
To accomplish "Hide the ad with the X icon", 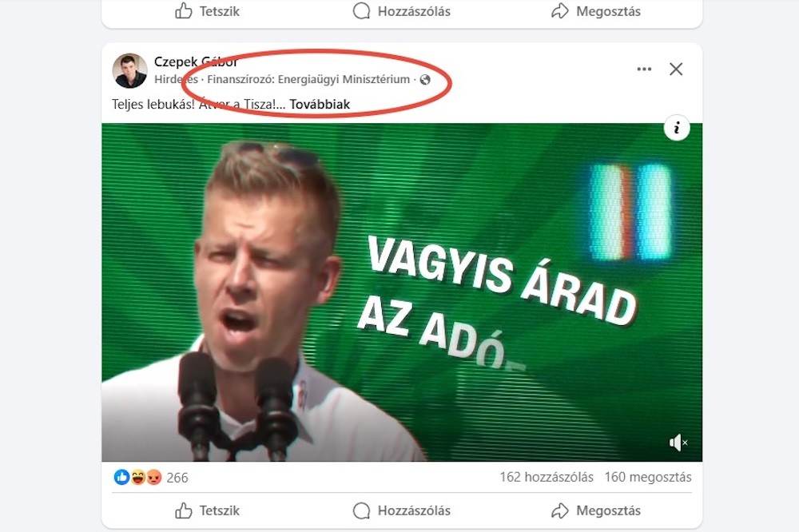I will coord(676,69).
